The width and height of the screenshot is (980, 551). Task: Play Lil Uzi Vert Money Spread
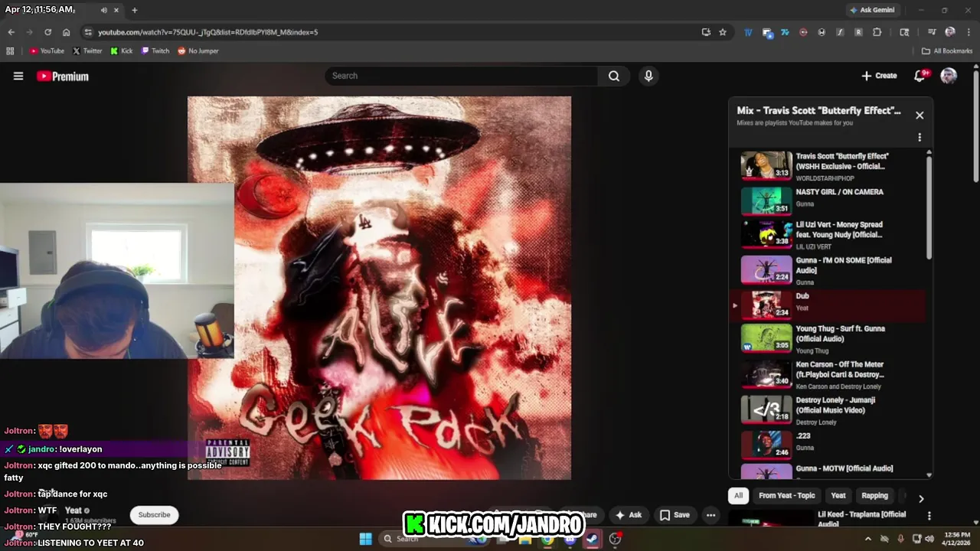click(828, 235)
